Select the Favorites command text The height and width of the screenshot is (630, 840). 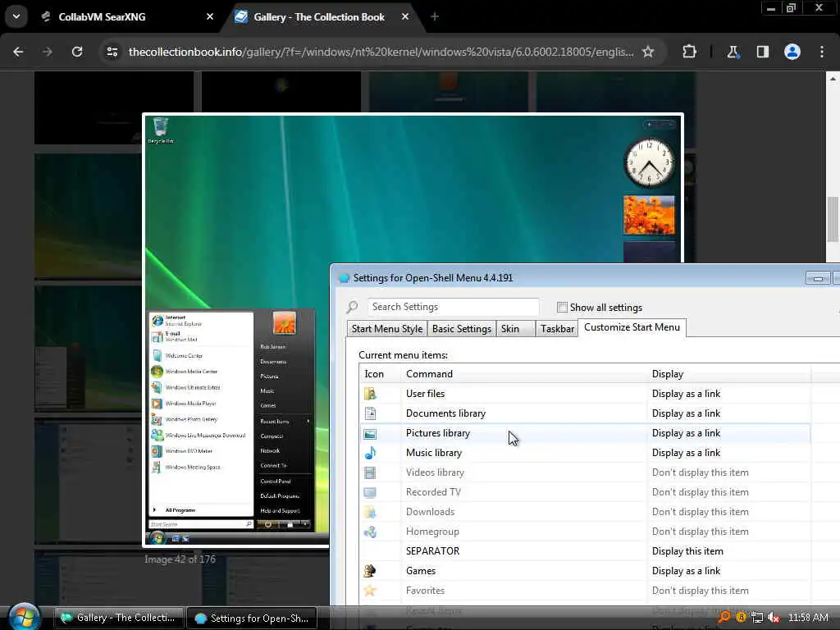(x=425, y=591)
